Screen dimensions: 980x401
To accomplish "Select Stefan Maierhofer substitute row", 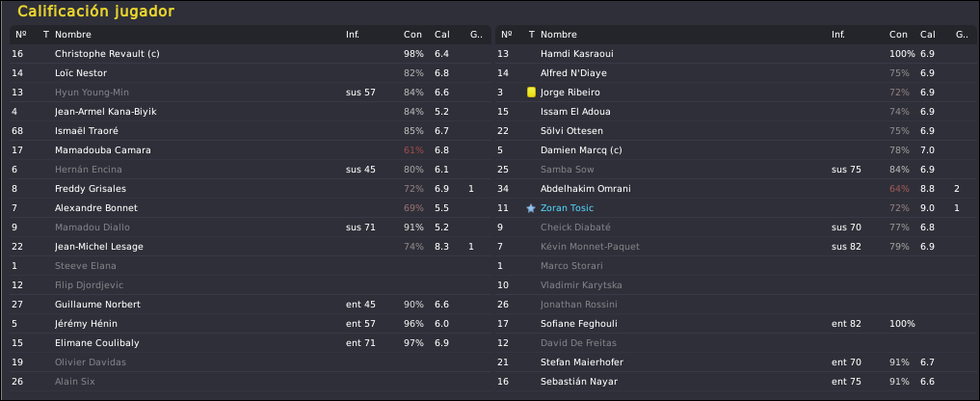I will [736, 362].
